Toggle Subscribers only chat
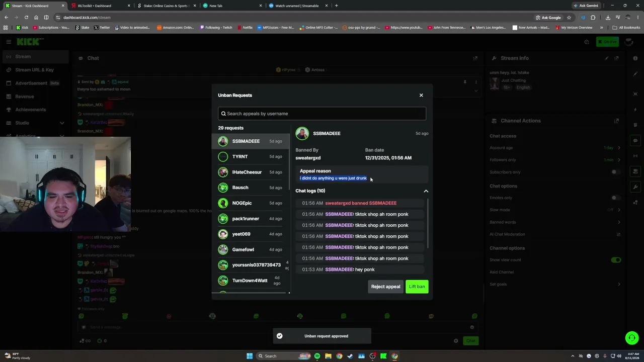 [616, 172]
